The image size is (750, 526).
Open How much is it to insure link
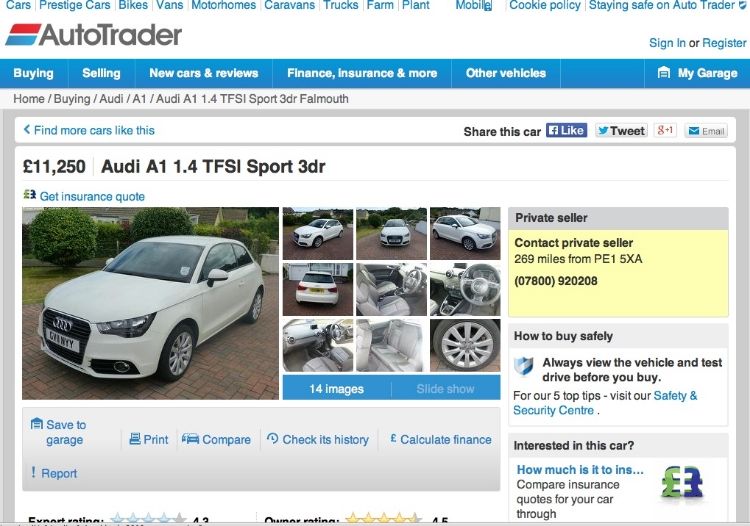pyautogui.click(x=580, y=470)
